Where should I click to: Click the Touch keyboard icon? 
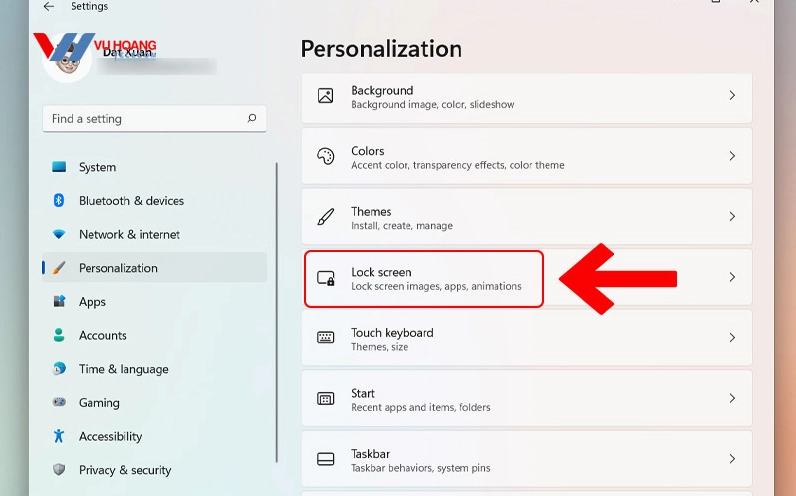pyautogui.click(x=325, y=338)
